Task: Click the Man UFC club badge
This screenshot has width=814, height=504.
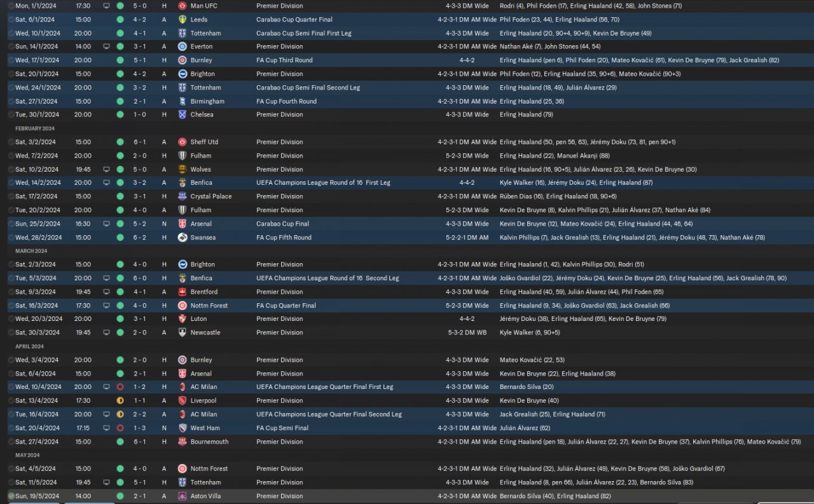Action: pos(183,6)
